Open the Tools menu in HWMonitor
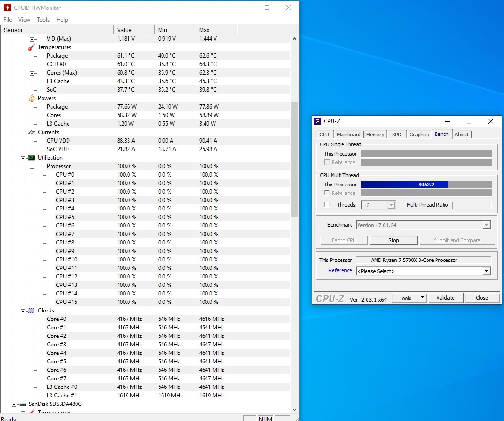This screenshot has width=504, height=421. coord(43,20)
